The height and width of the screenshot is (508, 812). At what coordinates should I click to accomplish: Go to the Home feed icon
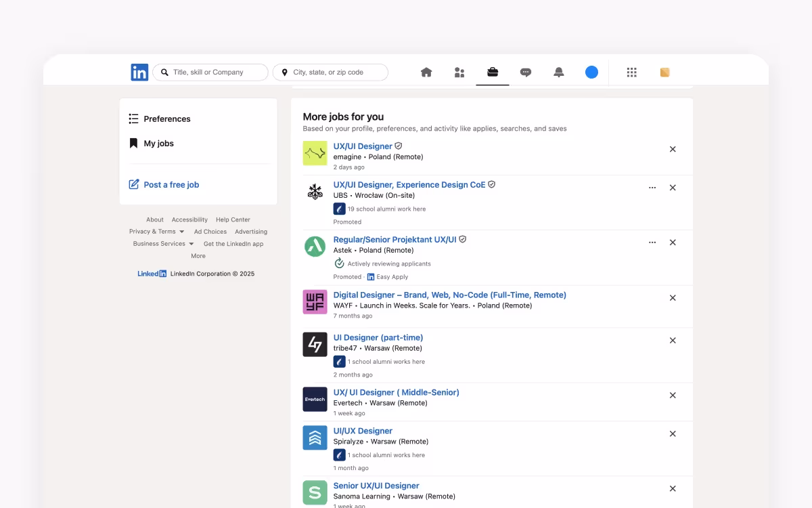426,72
